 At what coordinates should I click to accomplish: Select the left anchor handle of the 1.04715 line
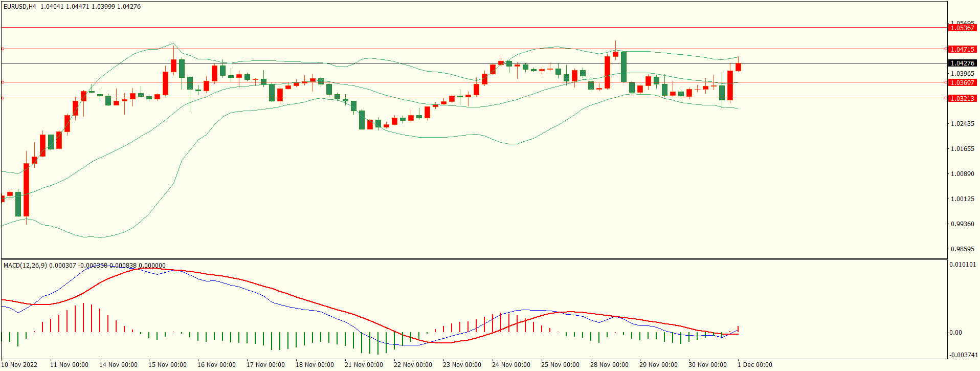(3, 49)
